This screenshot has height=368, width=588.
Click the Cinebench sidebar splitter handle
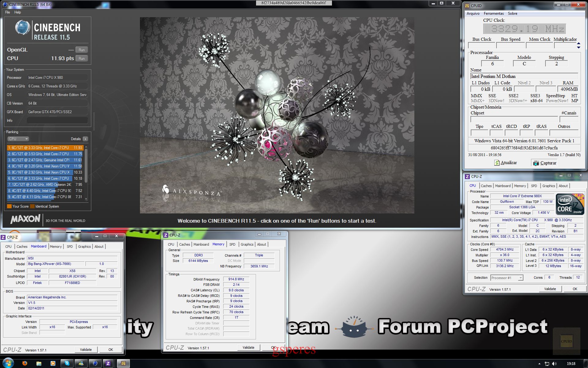(94, 121)
